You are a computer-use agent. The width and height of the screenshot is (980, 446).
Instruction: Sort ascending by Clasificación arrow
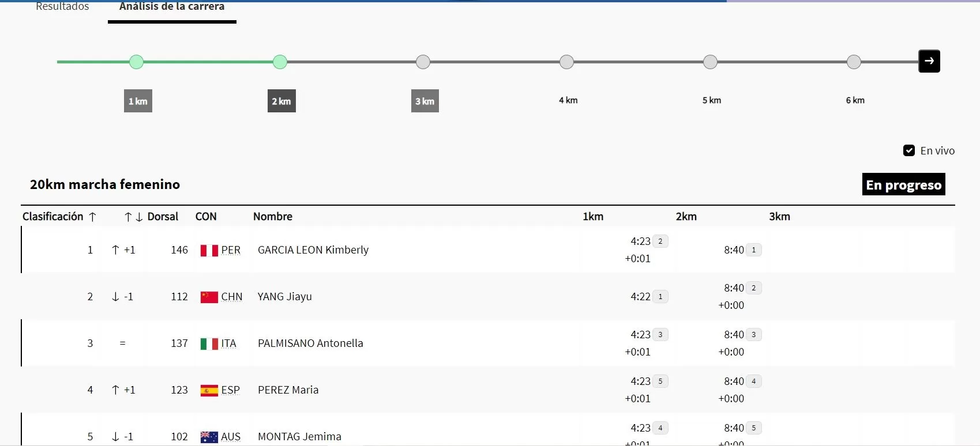[92, 217]
